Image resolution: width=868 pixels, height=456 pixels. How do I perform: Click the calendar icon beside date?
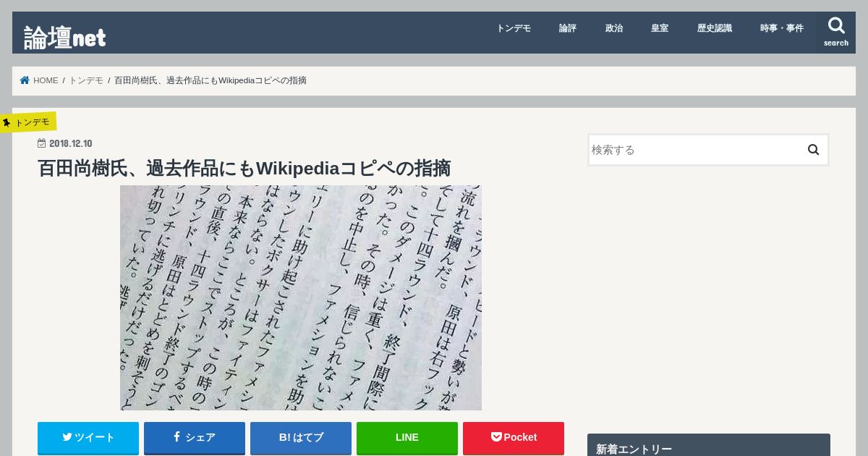point(41,143)
